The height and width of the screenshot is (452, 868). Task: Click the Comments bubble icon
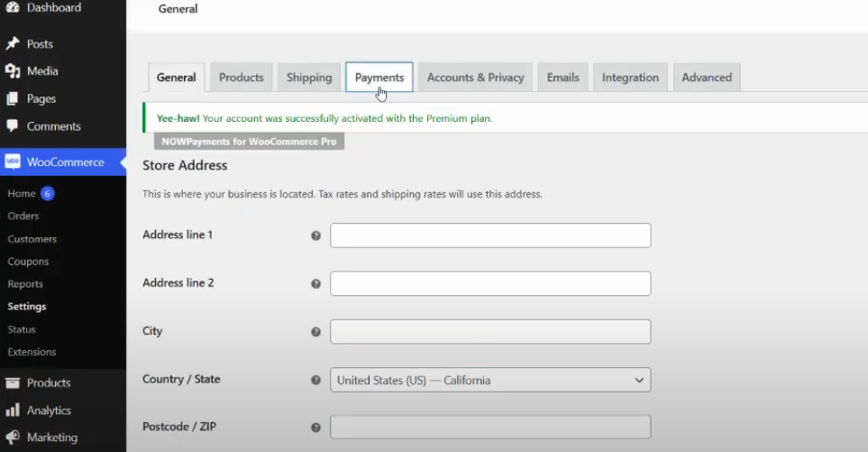click(13, 126)
